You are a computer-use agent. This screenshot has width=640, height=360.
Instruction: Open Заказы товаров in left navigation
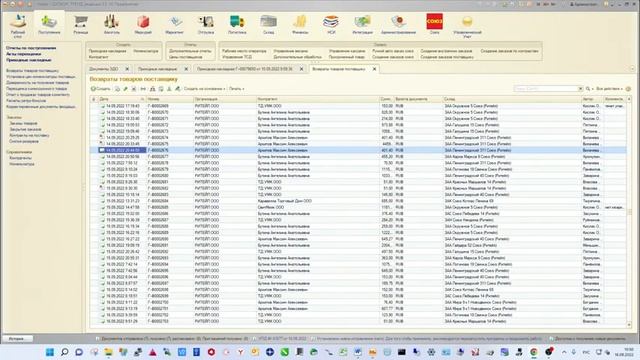point(23,123)
